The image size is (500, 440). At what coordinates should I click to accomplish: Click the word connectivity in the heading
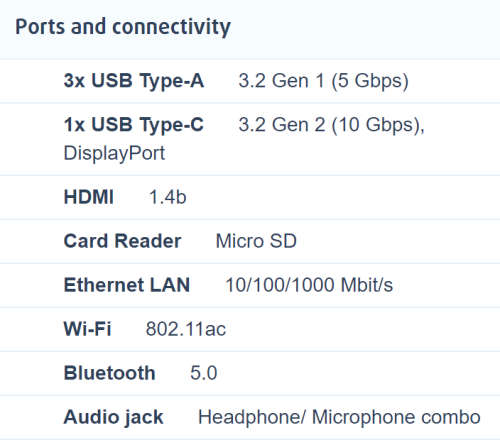coord(171,27)
